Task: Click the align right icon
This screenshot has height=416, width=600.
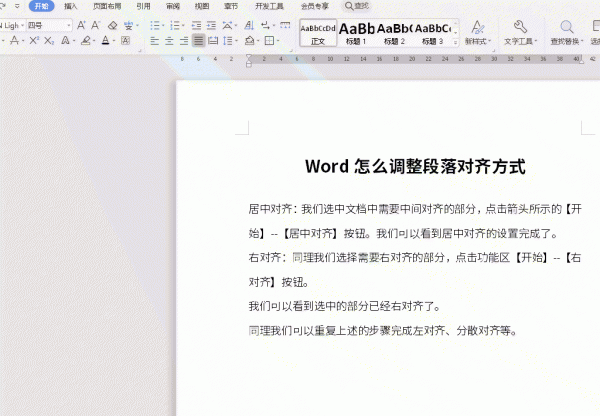Action: click(184, 41)
